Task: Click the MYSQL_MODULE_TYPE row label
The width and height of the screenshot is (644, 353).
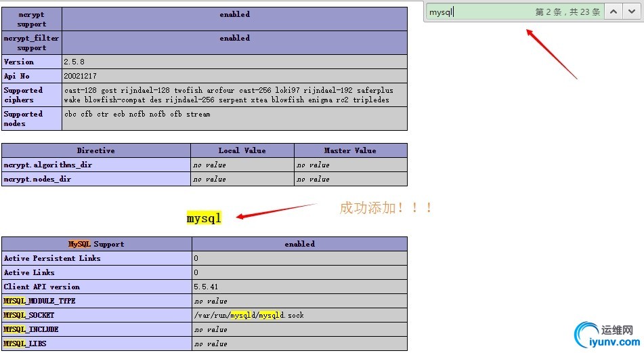Action: [x=39, y=301]
